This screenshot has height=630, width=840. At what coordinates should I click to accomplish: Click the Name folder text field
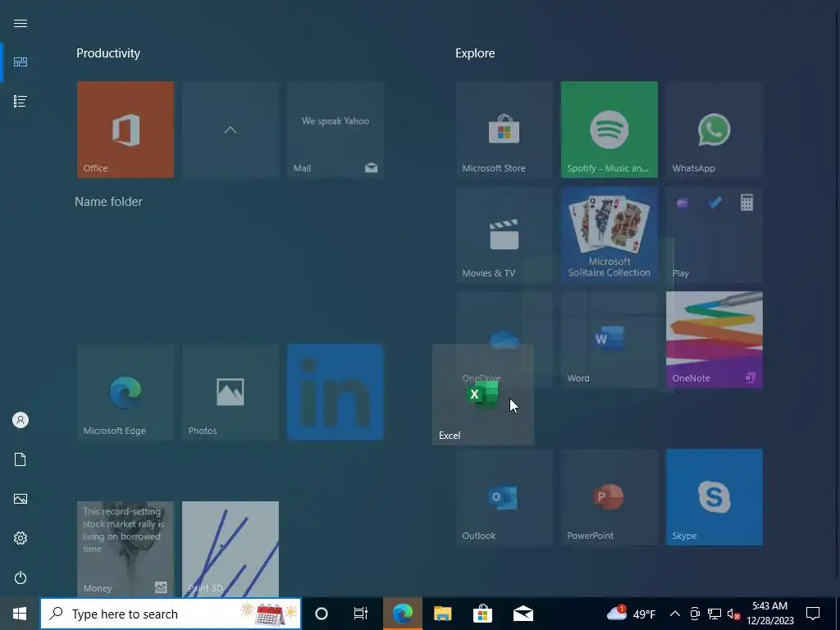click(x=109, y=202)
